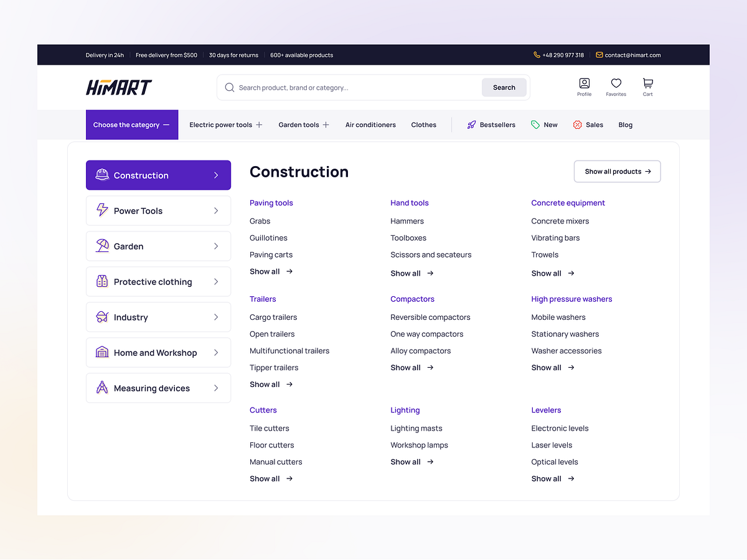Viewport: 747px width, 560px height.
Task: Open the Profile icon
Action: coord(584,83)
